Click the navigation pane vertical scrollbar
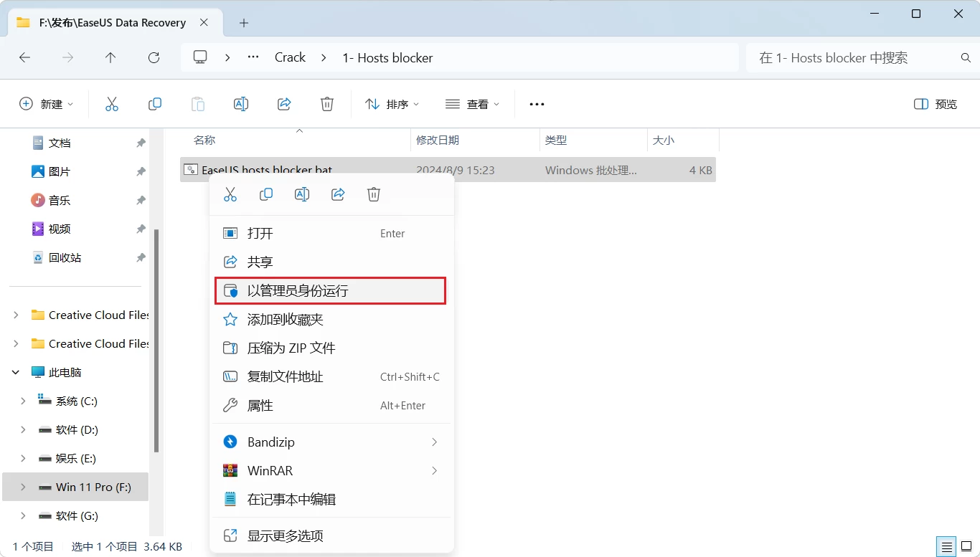 pos(156,341)
